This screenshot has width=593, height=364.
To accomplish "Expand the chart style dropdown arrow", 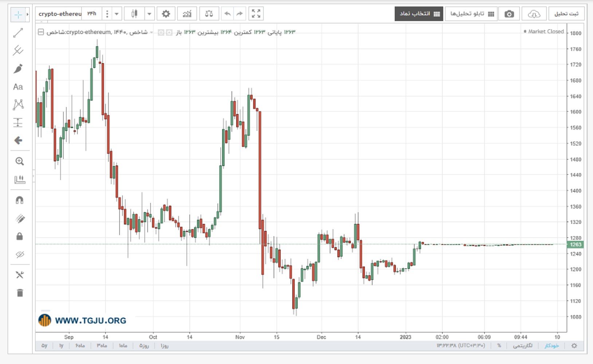I will [149, 14].
